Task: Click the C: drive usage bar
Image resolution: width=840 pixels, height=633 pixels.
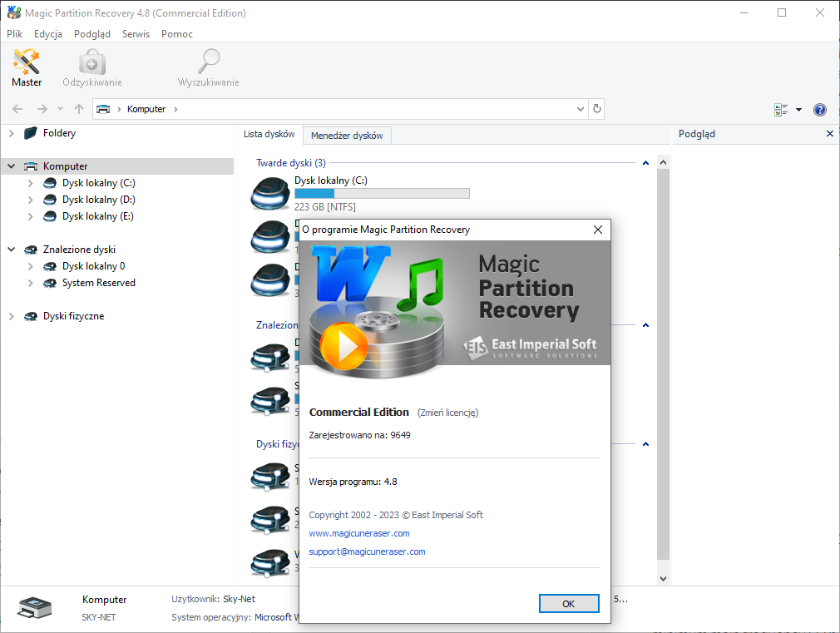Action: (x=382, y=194)
